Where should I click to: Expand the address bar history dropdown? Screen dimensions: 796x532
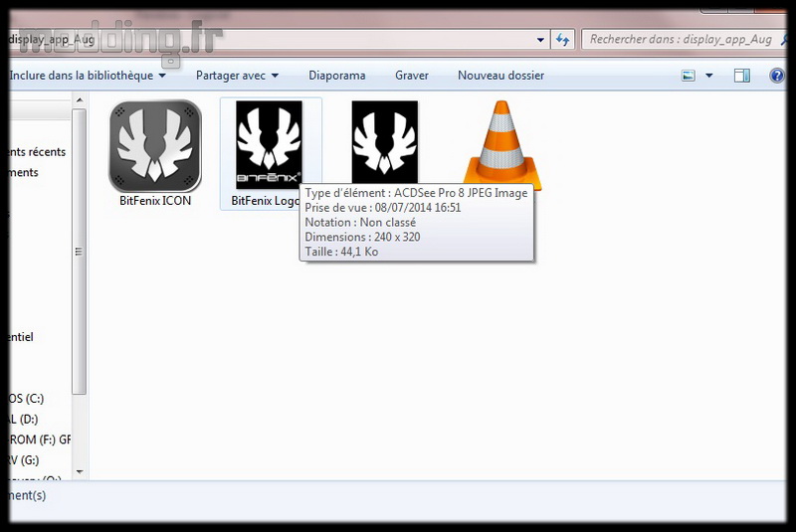540,40
